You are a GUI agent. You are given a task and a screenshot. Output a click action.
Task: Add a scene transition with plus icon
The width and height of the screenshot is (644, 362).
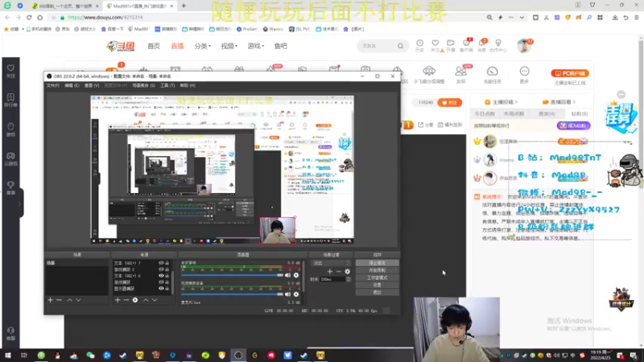click(330, 271)
